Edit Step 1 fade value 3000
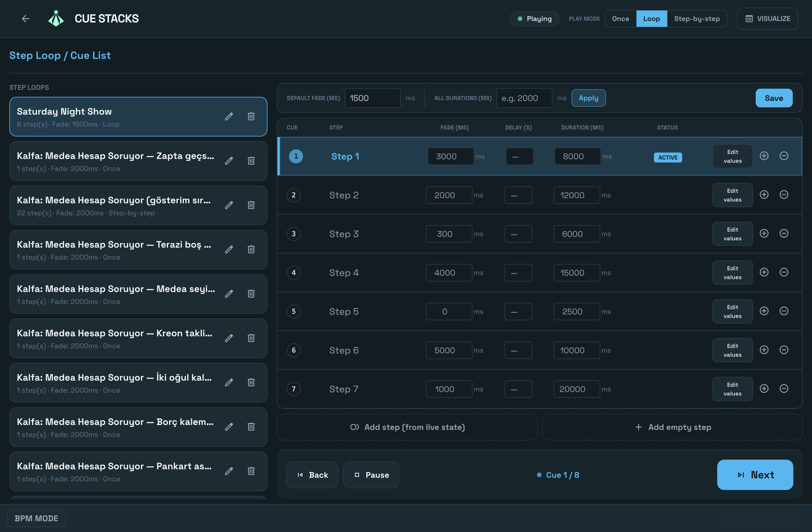The height and width of the screenshot is (532, 812). tap(451, 156)
